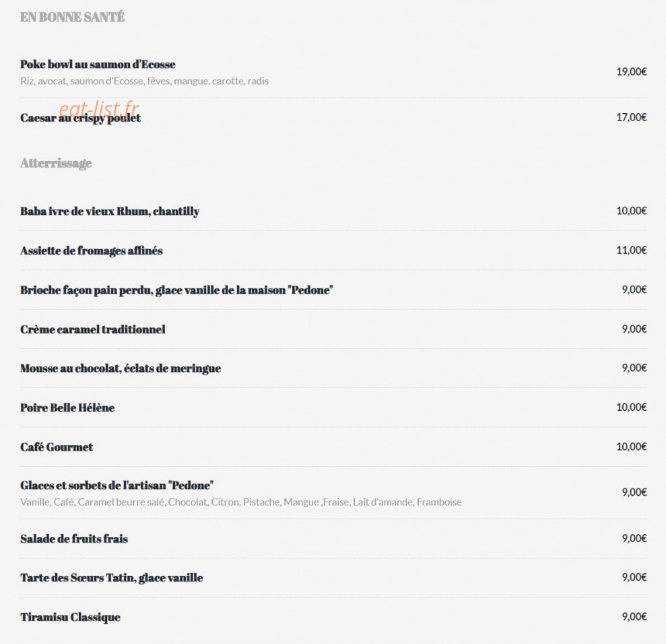Click Crème caramel traditionnel

click(x=93, y=329)
